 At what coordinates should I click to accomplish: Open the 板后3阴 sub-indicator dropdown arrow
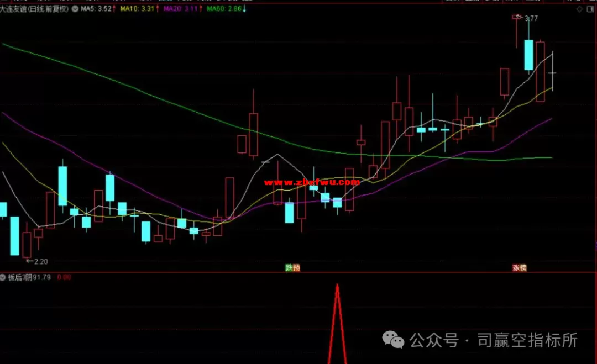click(x=3, y=278)
